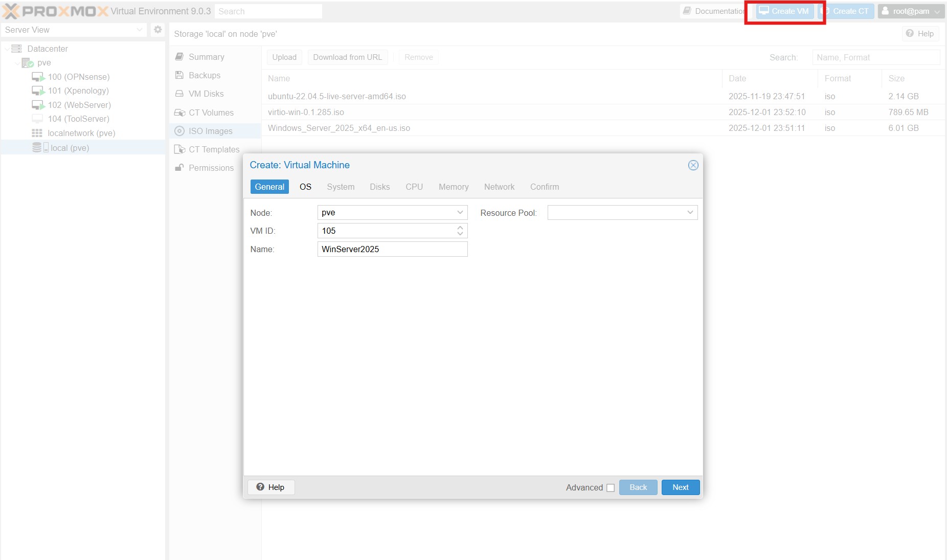The image size is (947, 560).
Task: Select the 100 (OPNsense) VM icon
Action: click(x=38, y=77)
